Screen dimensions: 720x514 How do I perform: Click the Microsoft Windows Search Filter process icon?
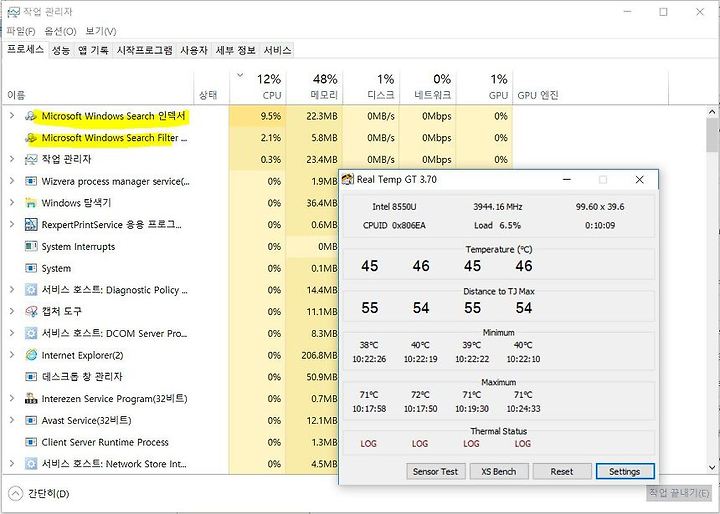31,138
